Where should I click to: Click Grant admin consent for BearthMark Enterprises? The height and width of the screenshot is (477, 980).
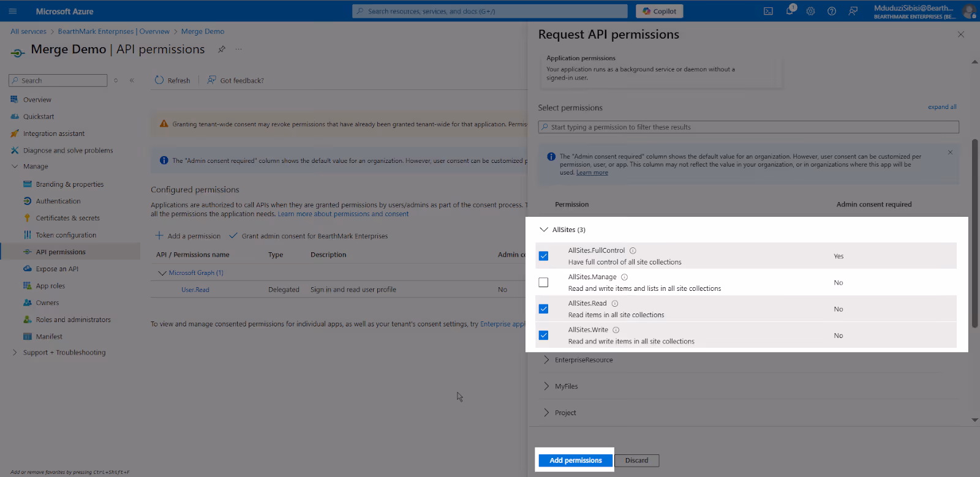308,236
